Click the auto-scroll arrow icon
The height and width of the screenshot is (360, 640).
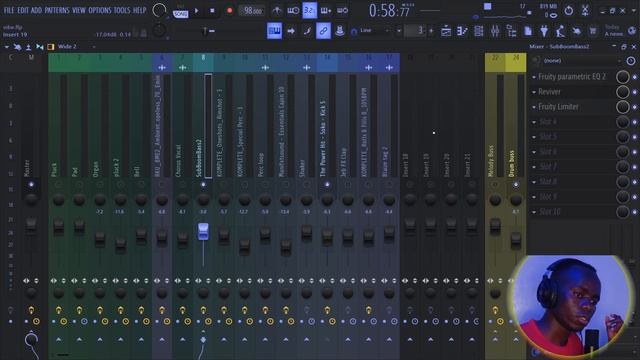coord(291,31)
